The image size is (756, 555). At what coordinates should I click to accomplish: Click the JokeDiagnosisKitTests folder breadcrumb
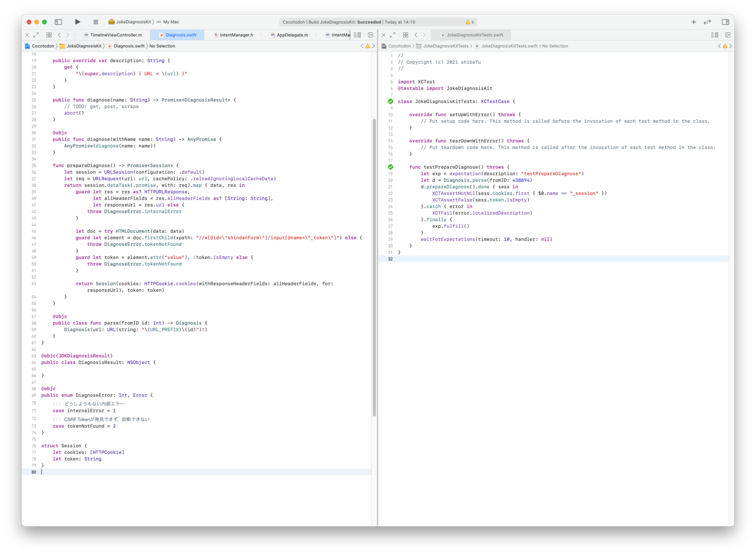(x=446, y=46)
